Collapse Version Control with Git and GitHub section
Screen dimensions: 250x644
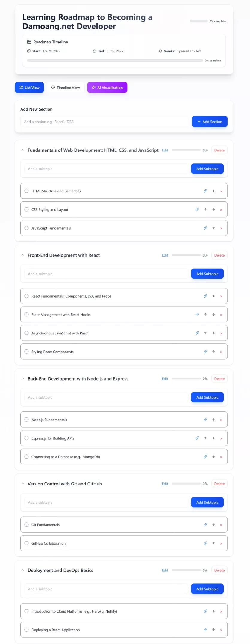(22, 484)
